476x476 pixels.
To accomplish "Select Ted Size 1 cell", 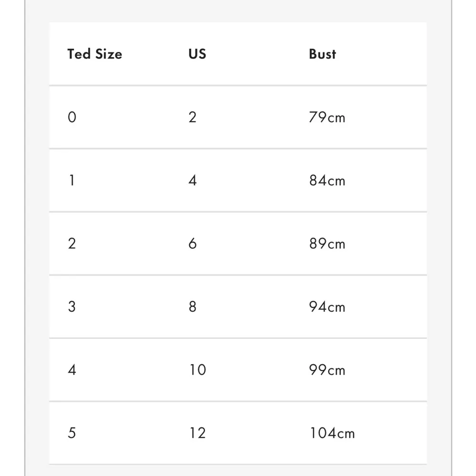I will point(72,180).
